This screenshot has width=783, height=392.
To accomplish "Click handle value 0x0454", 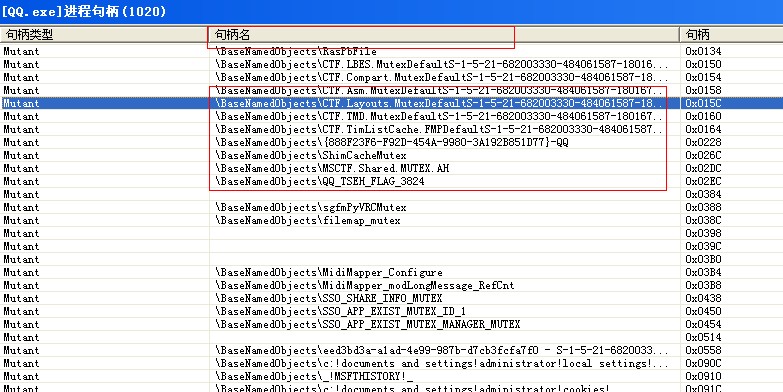I will [703, 324].
